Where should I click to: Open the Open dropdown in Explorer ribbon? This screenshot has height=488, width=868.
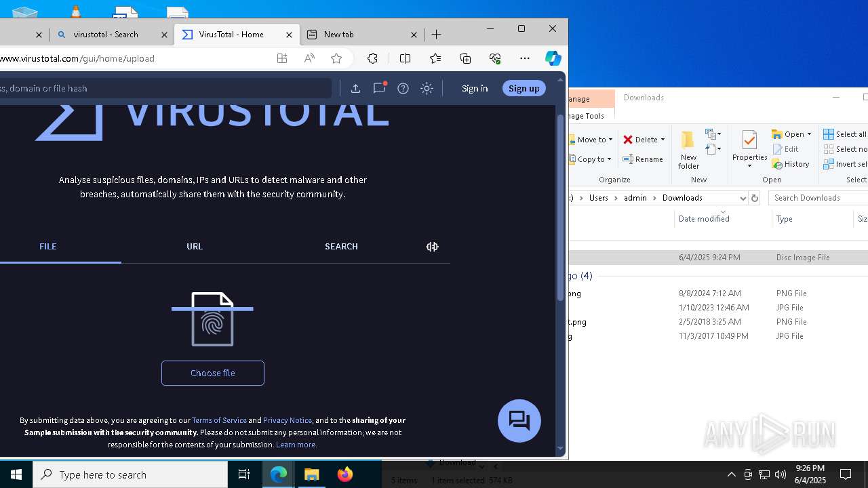791,134
